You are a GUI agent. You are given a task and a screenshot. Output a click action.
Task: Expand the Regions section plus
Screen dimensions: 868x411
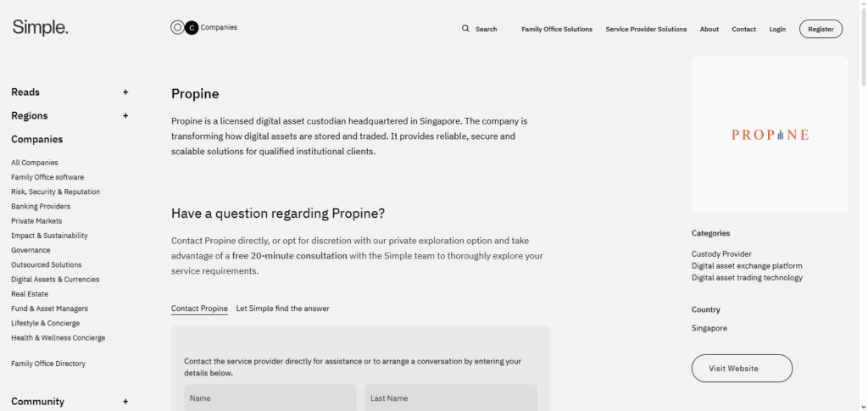[125, 115]
